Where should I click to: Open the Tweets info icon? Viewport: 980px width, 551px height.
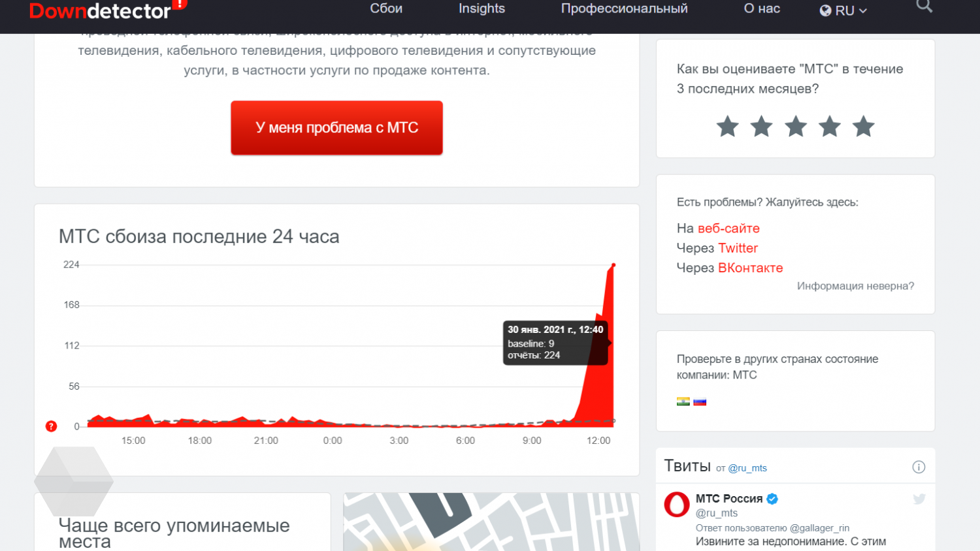pyautogui.click(x=919, y=467)
